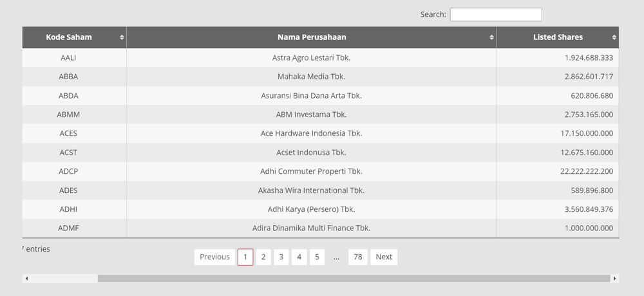The height and width of the screenshot is (296, 644).
Task: Select stock code ACST
Action: [x=68, y=153]
